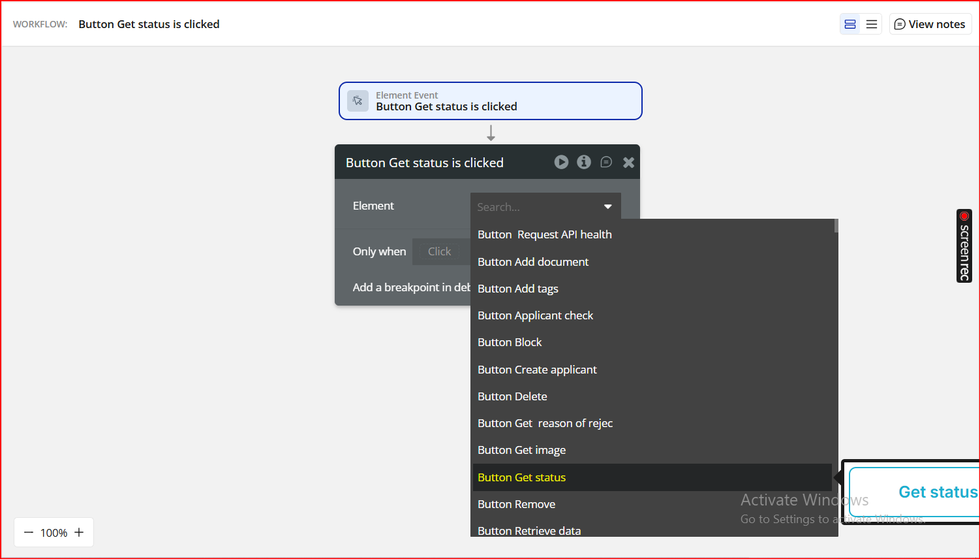
Task: Click the Only when condition field
Action: (440, 251)
